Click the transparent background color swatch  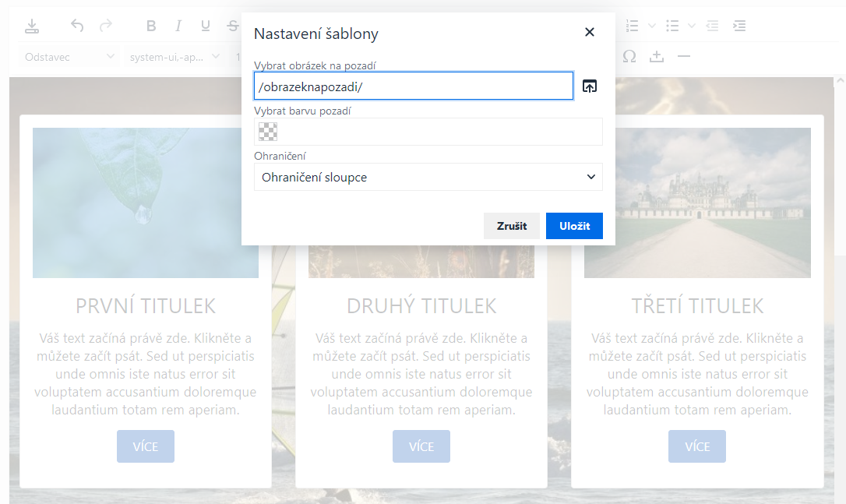[x=268, y=132]
